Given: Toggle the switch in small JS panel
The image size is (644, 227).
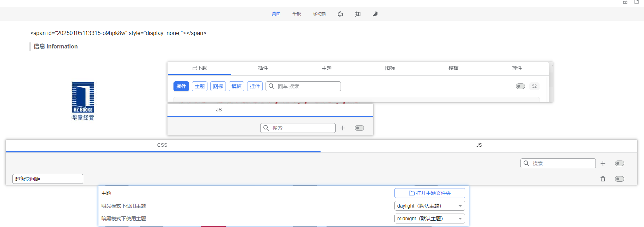Looking at the screenshot, I should pos(359,128).
